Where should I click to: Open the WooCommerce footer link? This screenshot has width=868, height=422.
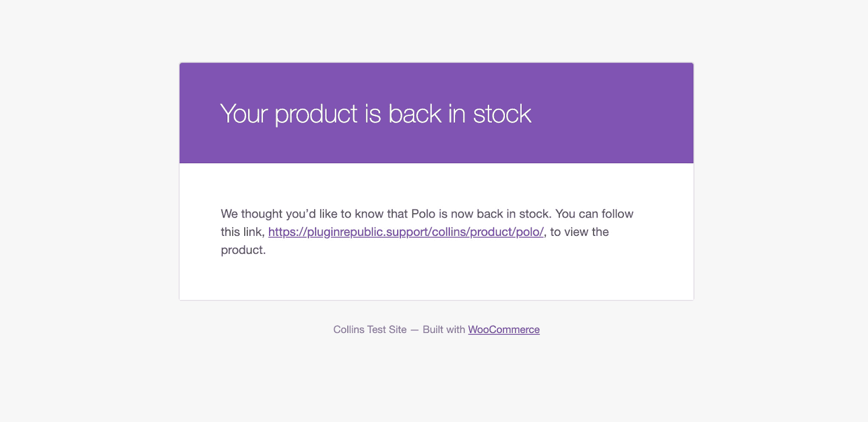coord(504,330)
